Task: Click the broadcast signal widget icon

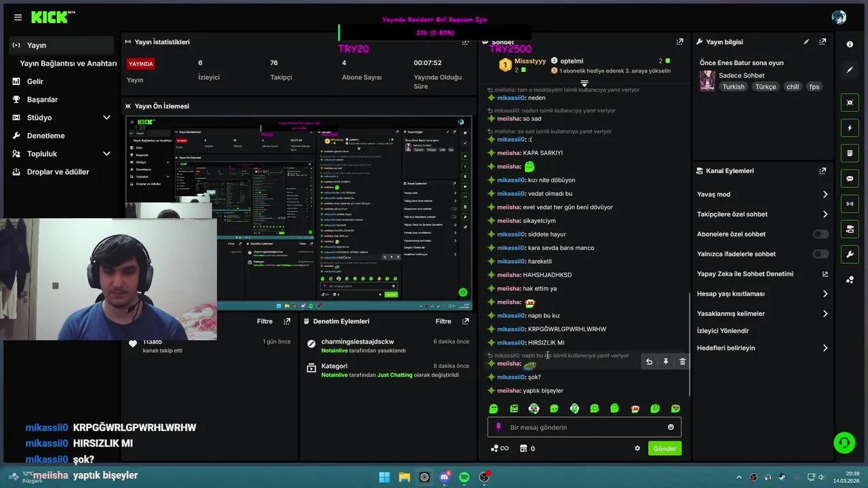Action: click(850, 204)
